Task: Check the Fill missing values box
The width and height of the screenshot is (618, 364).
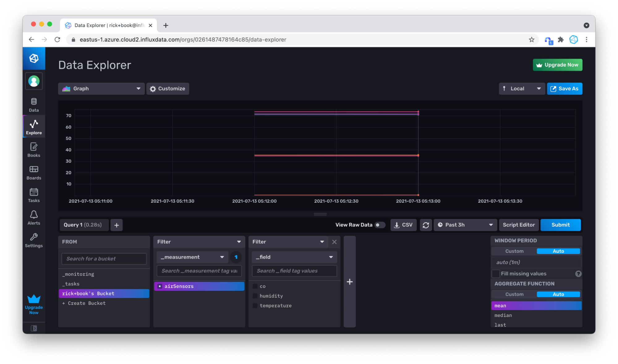Action: click(496, 274)
